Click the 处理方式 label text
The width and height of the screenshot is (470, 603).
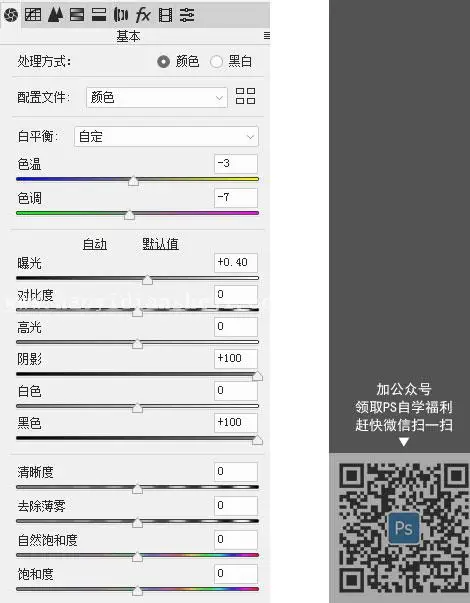click(x=44, y=62)
